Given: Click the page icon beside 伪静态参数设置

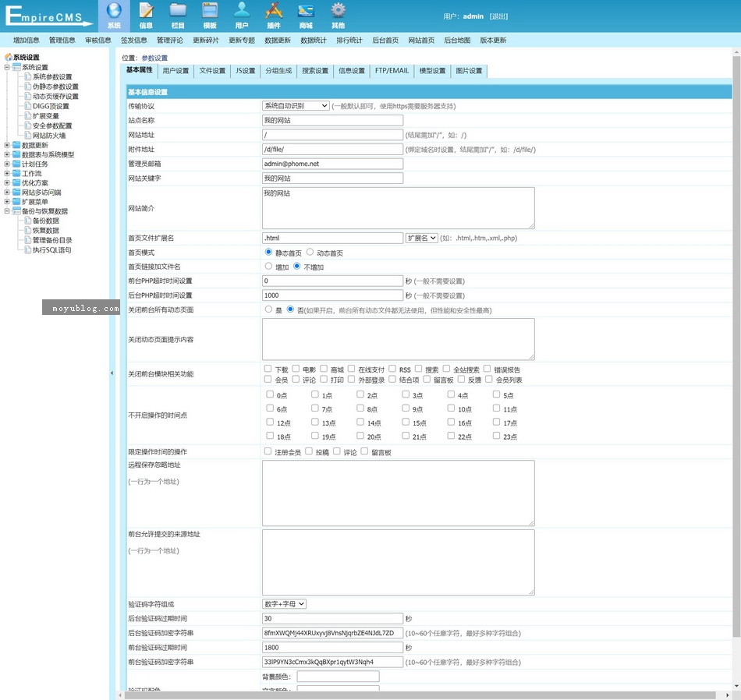Looking at the screenshot, I should coord(28,87).
